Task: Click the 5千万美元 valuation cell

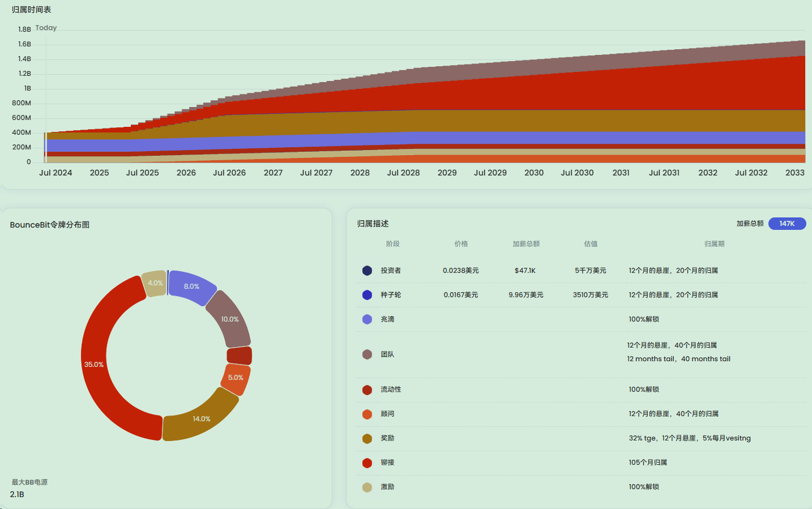Action: pyautogui.click(x=591, y=271)
